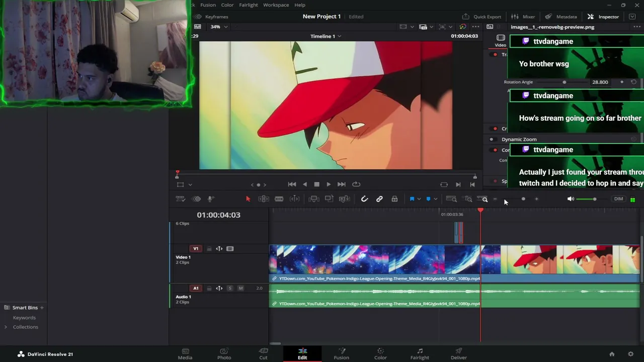This screenshot has height=362, width=644.
Task: Open the Workspace menu
Action: click(276, 5)
